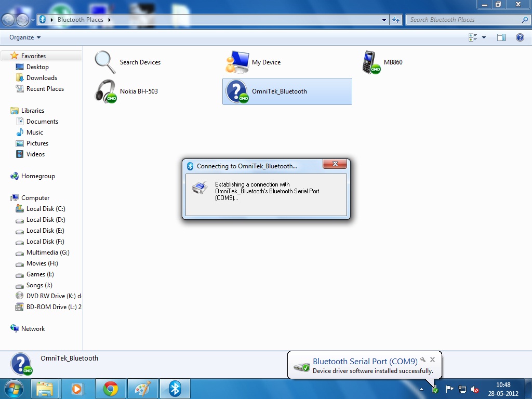Image resolution: width=532 pixels, height=399 pixels.
Task: Change the view using the views icon
Action: [473, 37]
